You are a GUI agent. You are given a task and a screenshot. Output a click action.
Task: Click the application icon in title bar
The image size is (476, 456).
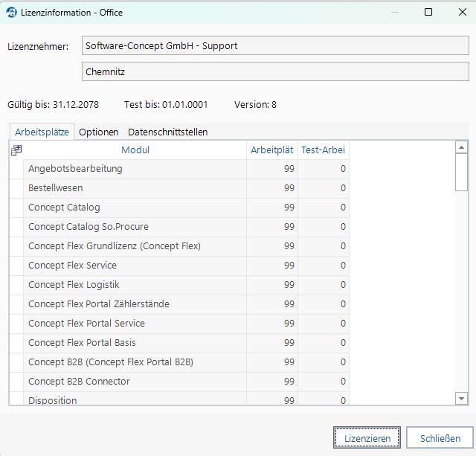[x=11, y=12]
